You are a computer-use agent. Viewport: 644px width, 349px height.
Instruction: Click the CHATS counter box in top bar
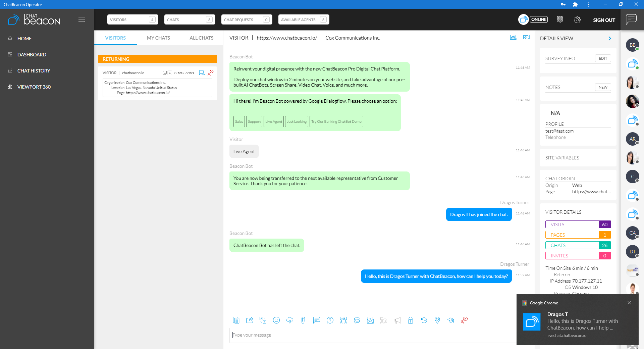pos(190,19)
